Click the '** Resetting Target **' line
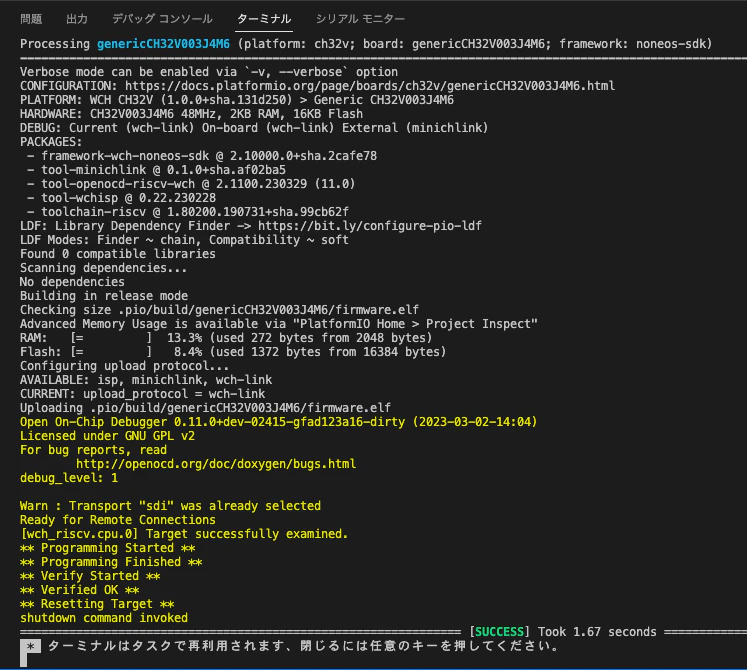 pyautogui.click(x=97, y=604)
